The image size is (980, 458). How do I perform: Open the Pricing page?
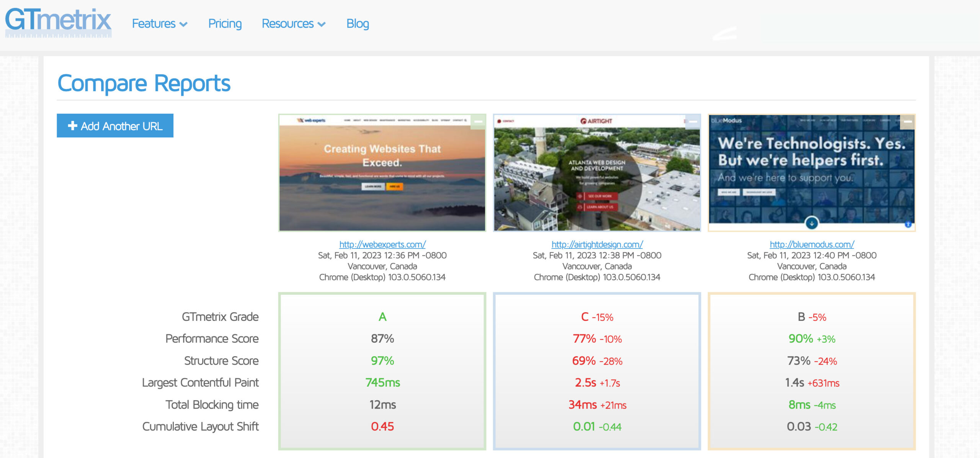tap(225, 24)
